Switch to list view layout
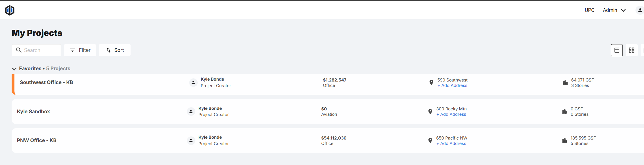Viewport: 644px width, 165px height. [x=617, y=50]
